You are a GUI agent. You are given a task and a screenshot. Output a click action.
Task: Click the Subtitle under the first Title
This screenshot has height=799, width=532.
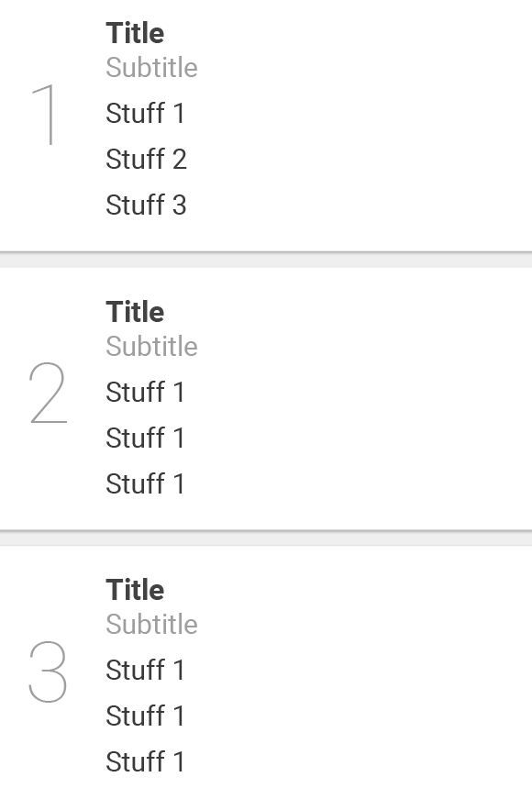151,67
